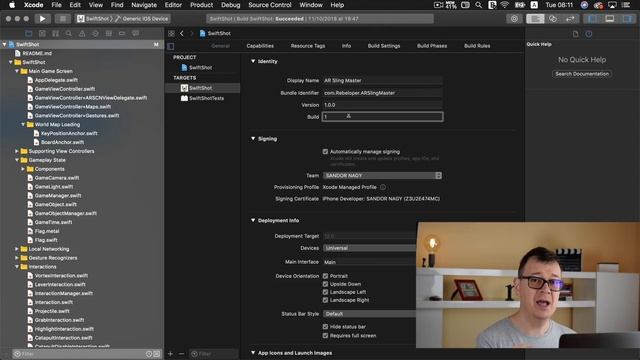Viewport: 640px width, 360px height.
Task: Open the Status Bar Style dropdown
Action: point(369,314)
